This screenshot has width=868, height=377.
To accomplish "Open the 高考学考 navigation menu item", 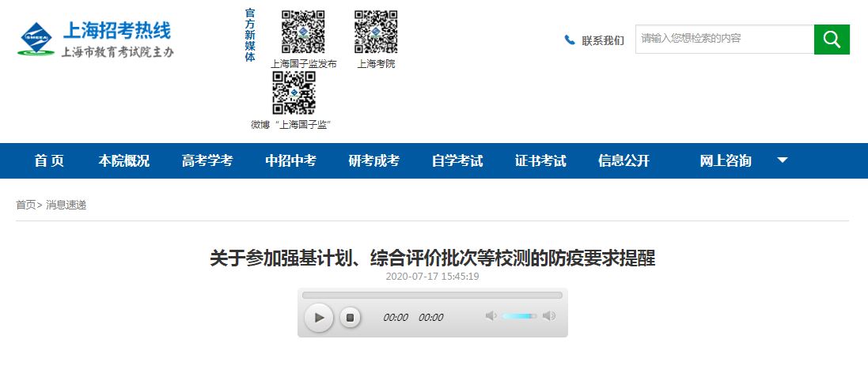I will pos(207,160).
